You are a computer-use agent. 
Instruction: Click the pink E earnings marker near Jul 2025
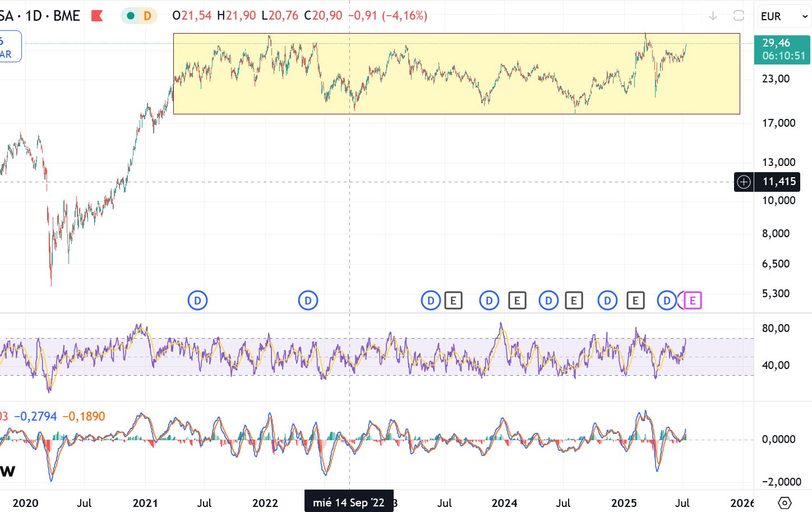(693, 301)
